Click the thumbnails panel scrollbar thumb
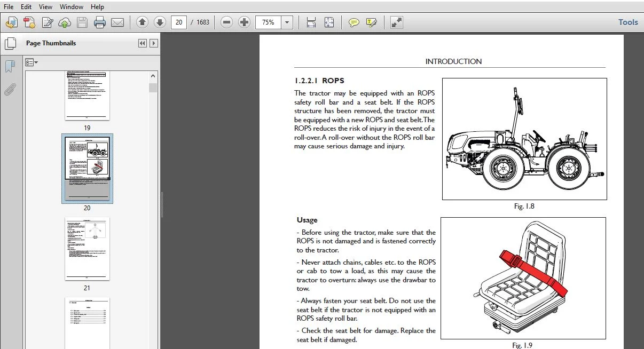The image size is (644, 349). 153,88
